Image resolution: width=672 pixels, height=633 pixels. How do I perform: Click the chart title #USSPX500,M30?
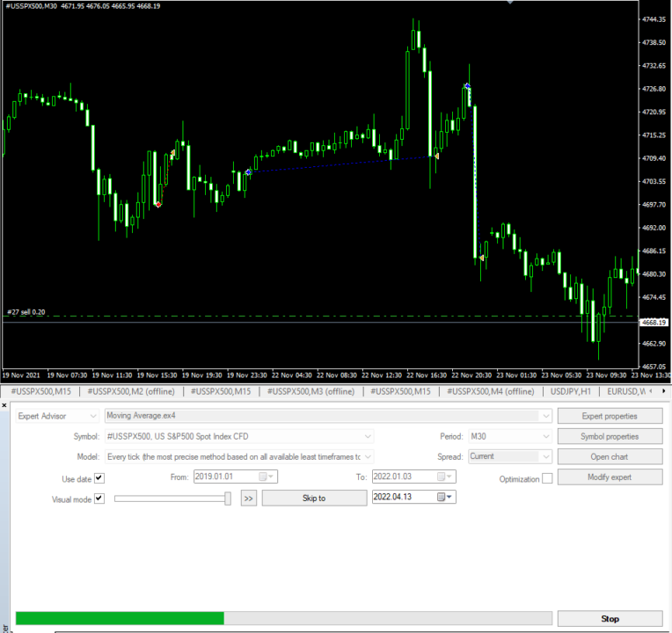click(x=32, y=6)
